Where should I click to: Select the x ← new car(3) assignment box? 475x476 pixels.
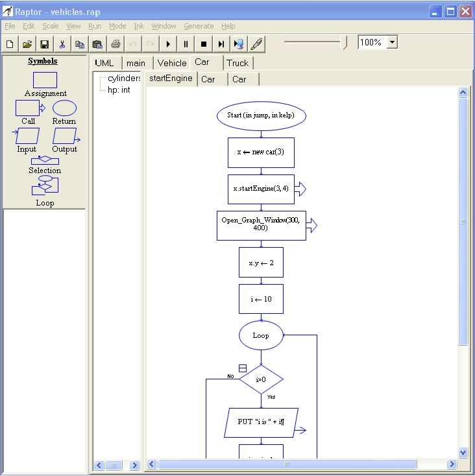coord(262,152)
